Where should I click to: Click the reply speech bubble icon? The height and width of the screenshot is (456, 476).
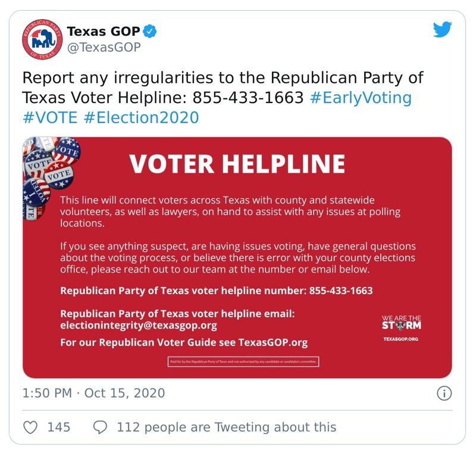pos(101,427)
